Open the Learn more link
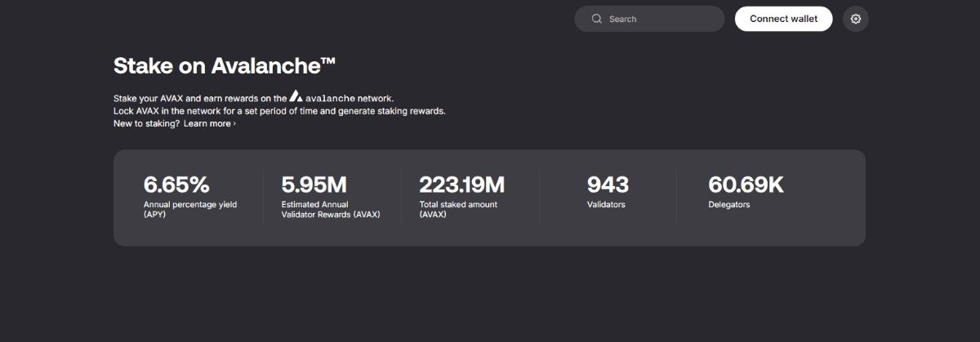This screenshot has height=342, width=980. pyautogui.click(x=210, y=123)
